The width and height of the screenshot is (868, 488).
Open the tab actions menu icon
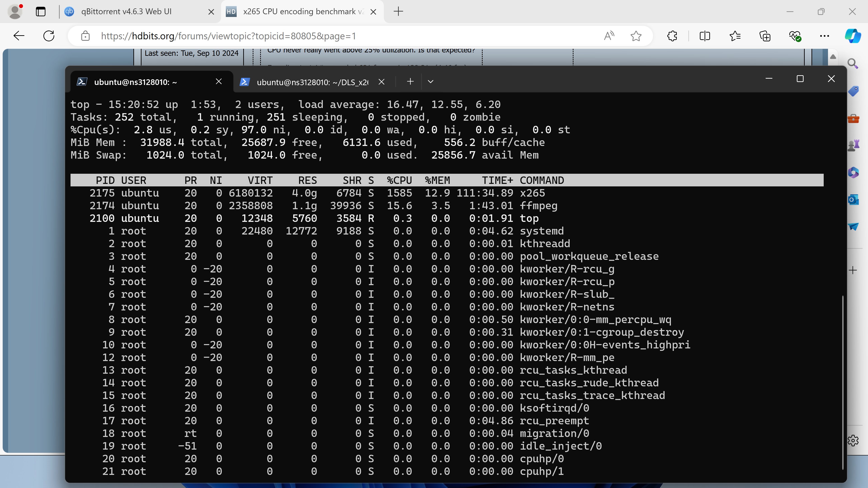click(x=41, y=12)
